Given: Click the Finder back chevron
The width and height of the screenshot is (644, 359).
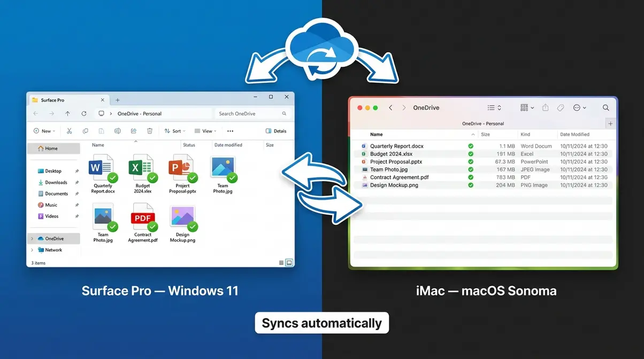Looking at the screenshot, I should 390,108.
